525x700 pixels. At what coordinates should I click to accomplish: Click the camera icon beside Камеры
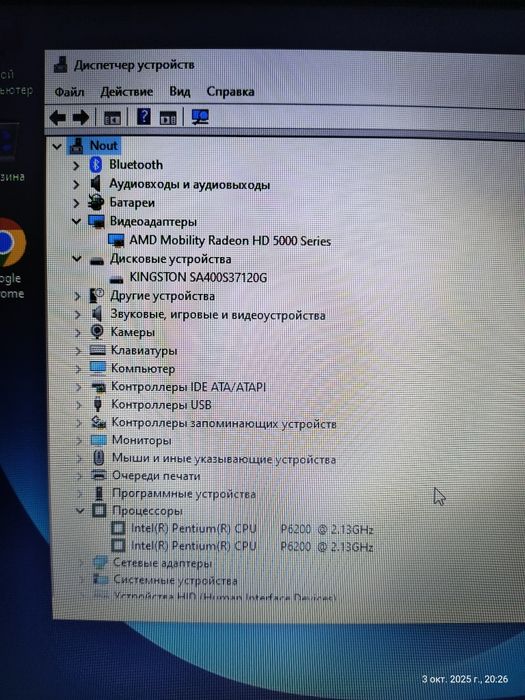click(97, 332)
